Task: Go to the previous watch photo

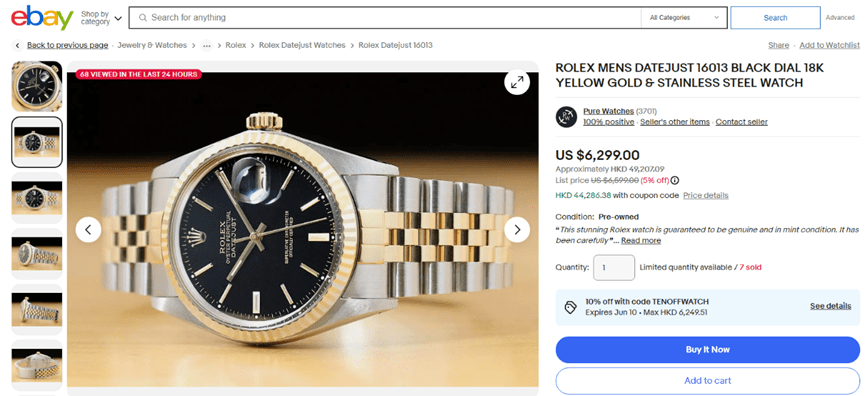Action: pos(88,229)
